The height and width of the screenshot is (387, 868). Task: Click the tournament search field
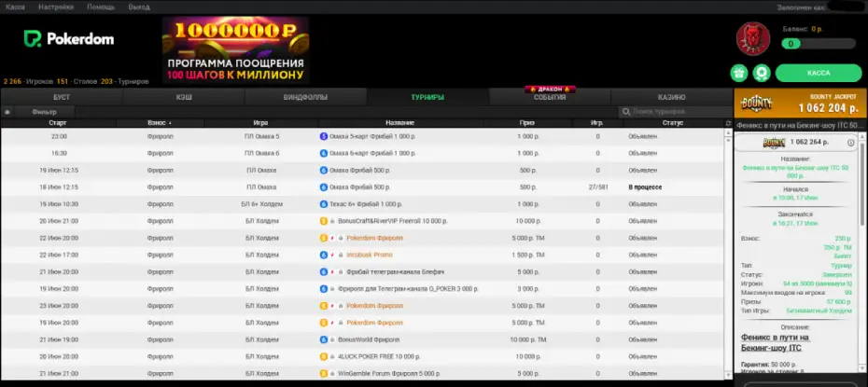[x=675, y=112]
